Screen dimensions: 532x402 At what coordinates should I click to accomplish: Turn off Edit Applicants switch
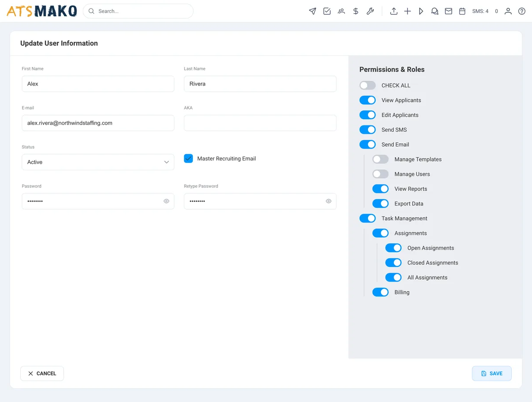click(x=368, y=115)
